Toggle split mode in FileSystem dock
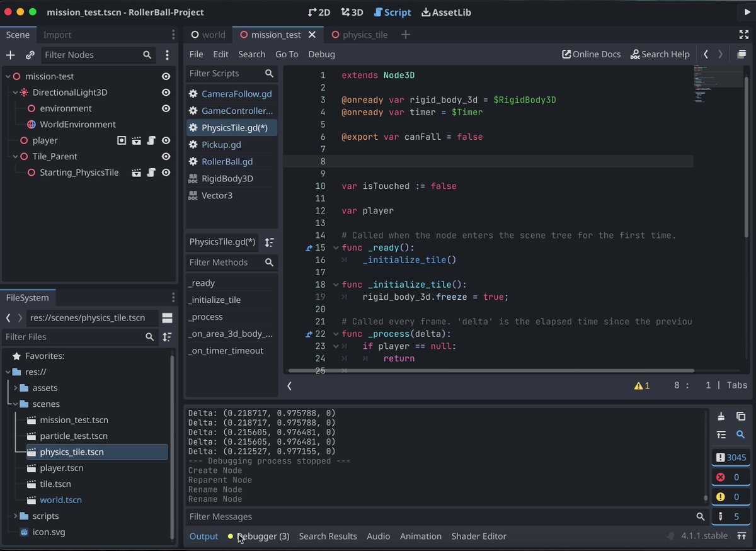This screenshot has height=551, width=756. (x=167, y=317)
